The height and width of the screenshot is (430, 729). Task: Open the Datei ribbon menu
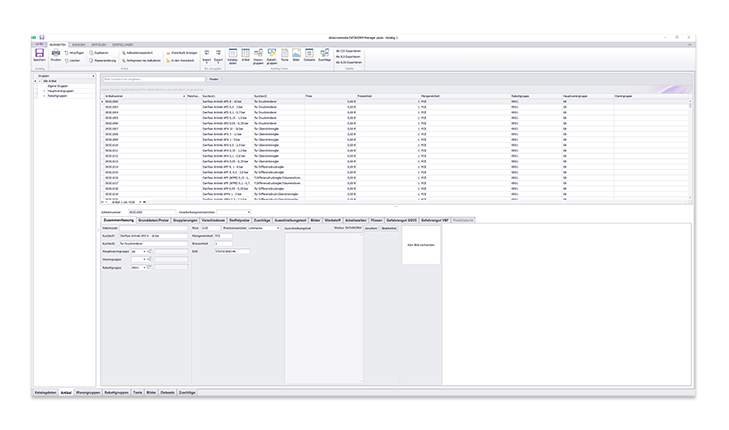pyautogui.click(x=40, y=45)
